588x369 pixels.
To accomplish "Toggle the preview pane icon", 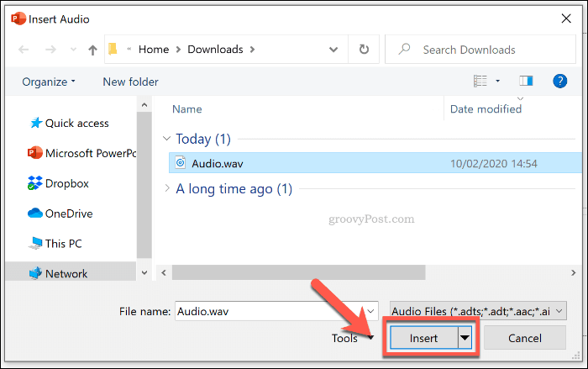I will [x=526, y=81].
